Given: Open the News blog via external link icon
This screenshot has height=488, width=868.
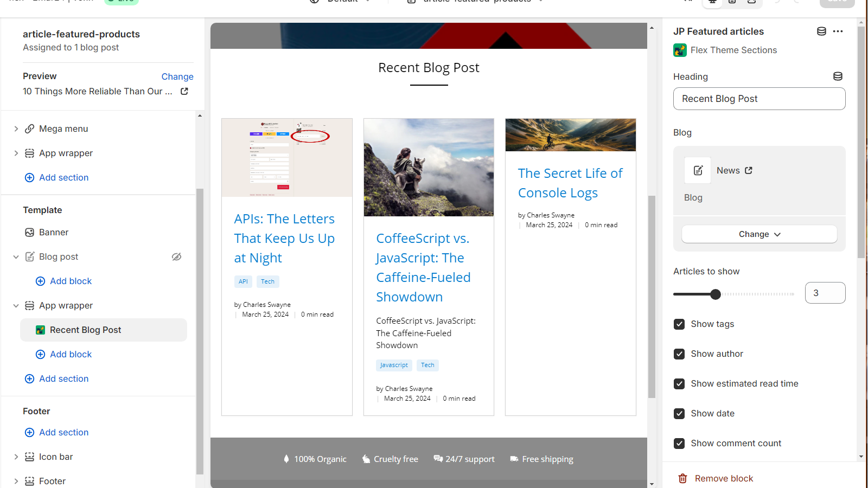Looking at the screenshot, I should click(750, 170).
